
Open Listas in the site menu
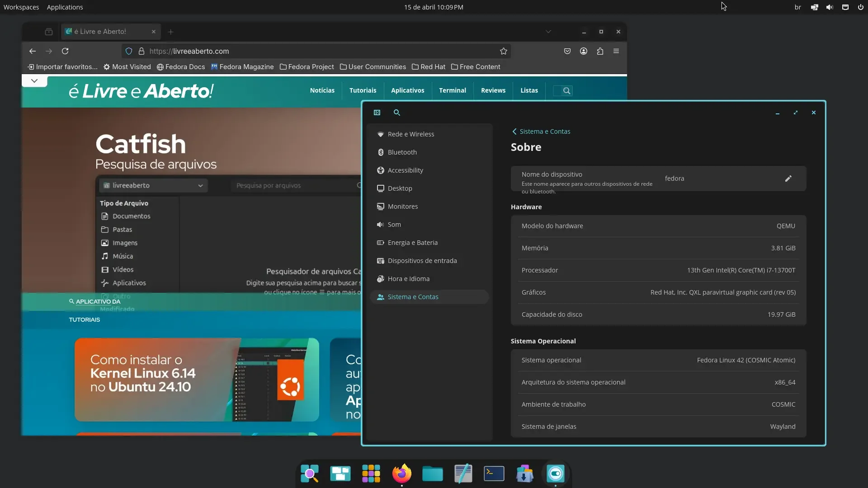529,90
